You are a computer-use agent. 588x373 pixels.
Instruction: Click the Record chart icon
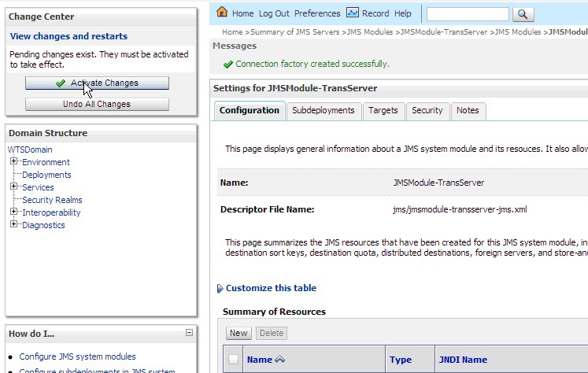tap(353, 13)
